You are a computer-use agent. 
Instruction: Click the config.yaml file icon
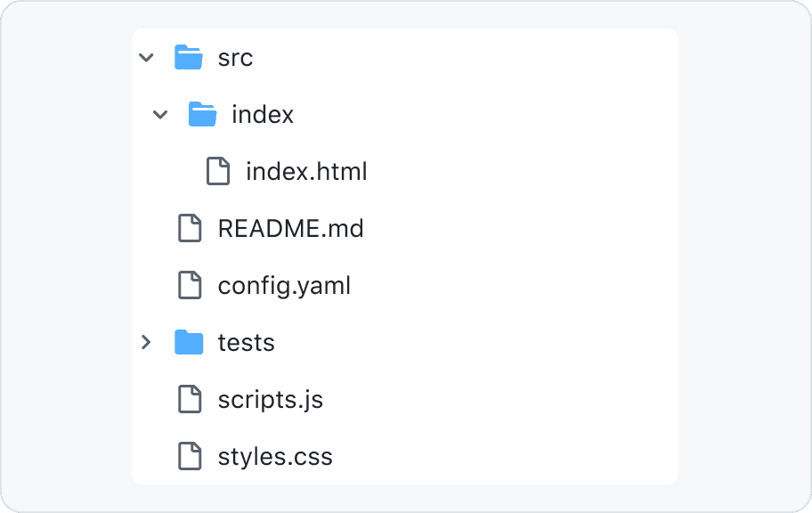pos(190,285)
